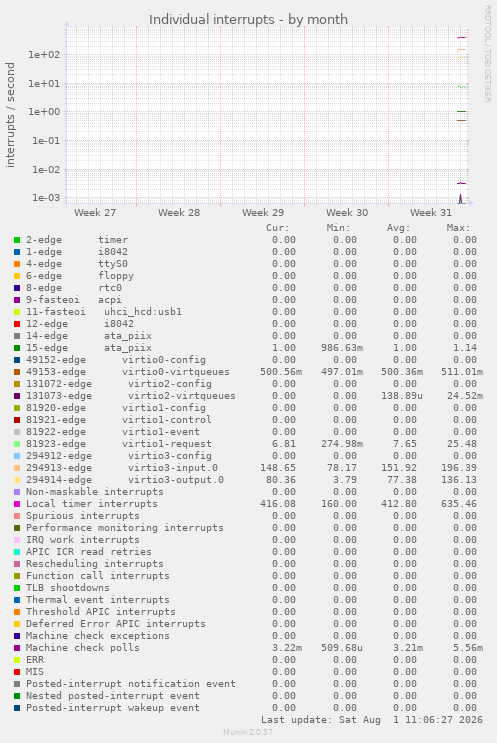This screenshot has width=497, height=743.
Task: Click the green swatch next to 2-edge timer
Action: click(17, 240)
